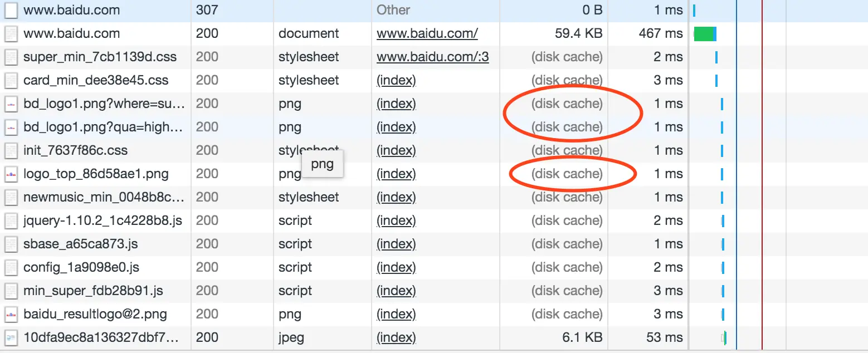This screenshot has width=868, height=353.
Task: Select the sbase_a65ca873.js request
Action: [80, 244]
